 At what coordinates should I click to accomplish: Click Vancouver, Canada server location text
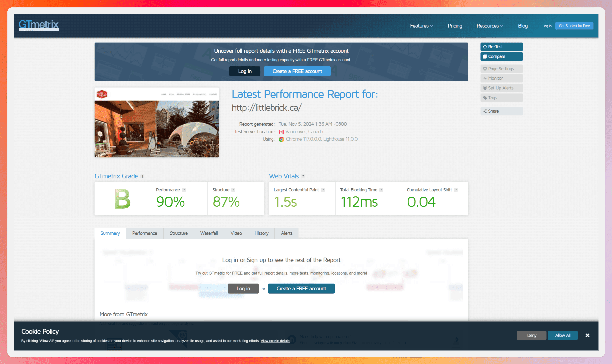pyautogui.click(x=304, y=132)
